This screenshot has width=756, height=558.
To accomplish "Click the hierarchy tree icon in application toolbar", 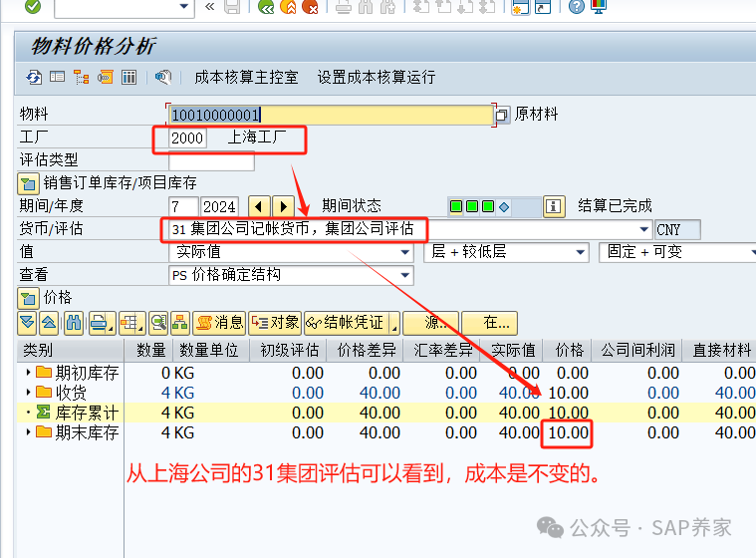I will tap(81, 77).
